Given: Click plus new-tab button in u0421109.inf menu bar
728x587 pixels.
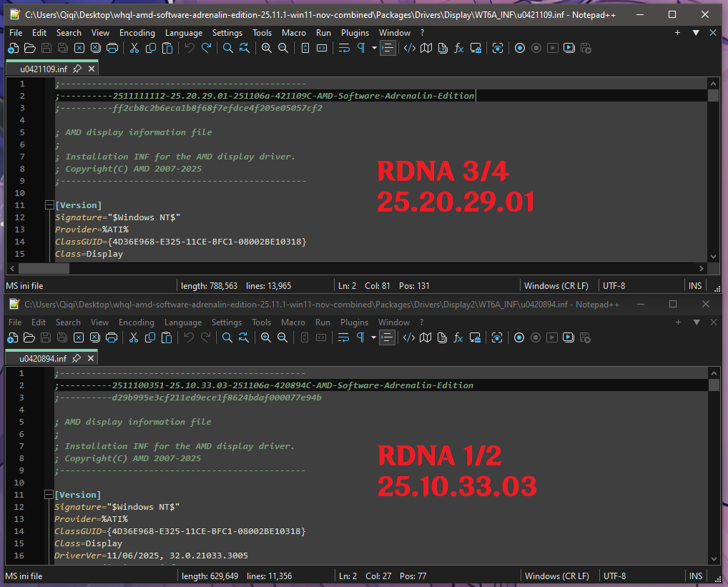Looking at the screenshot, I should [x=677, y=32].
